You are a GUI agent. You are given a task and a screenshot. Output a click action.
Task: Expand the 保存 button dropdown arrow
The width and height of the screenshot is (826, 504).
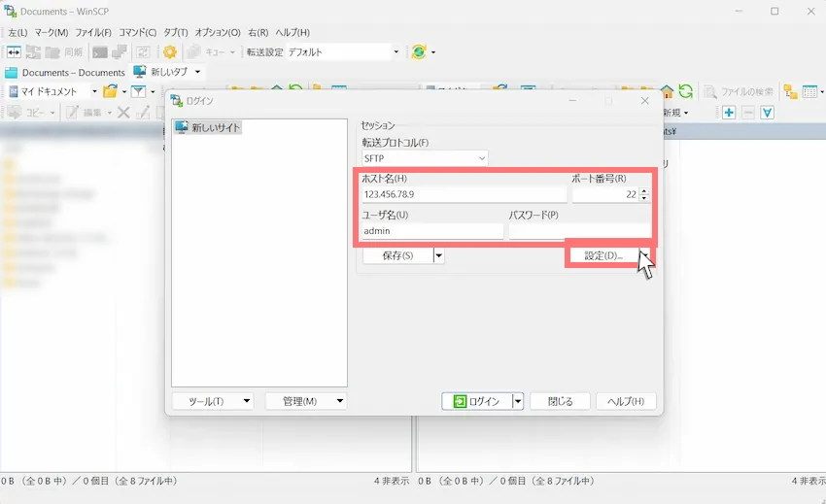[438, 255]
